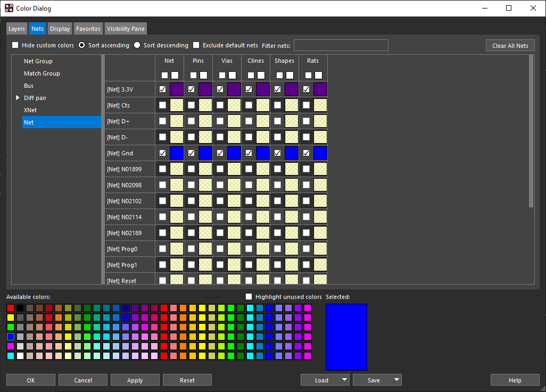Select XNet in the sidebar list
546x392 pixels.
[30, 110]
